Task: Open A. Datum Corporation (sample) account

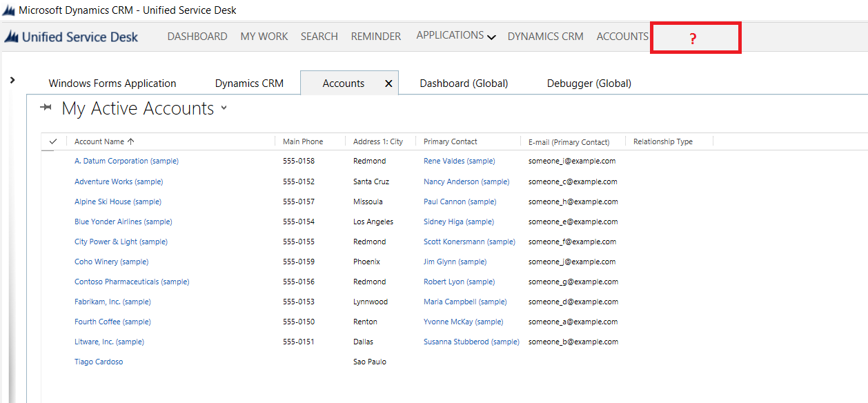Action: click(126, 161)
